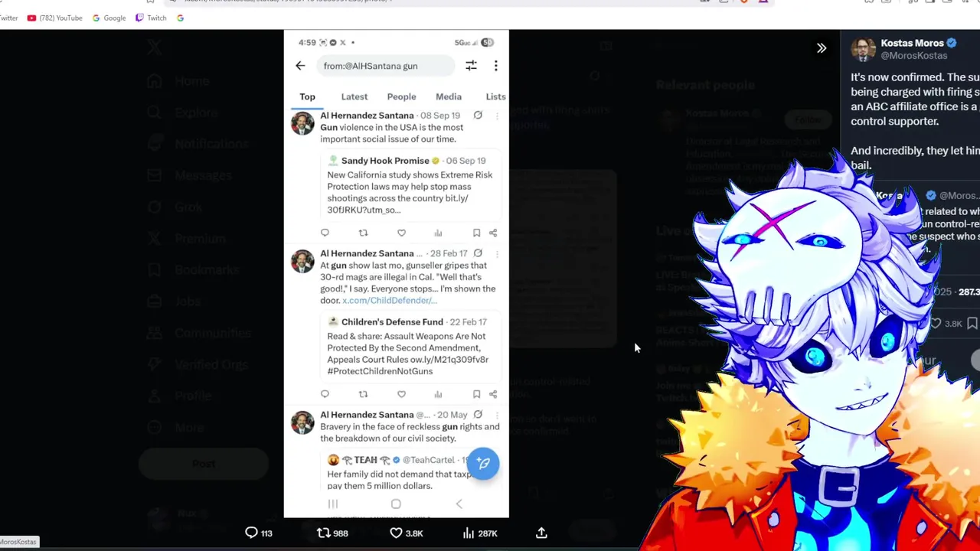This screenshot has width=980, height=551.
Task: Click Kostas Moros profile avatar in side panel
Action: point(863,49)
